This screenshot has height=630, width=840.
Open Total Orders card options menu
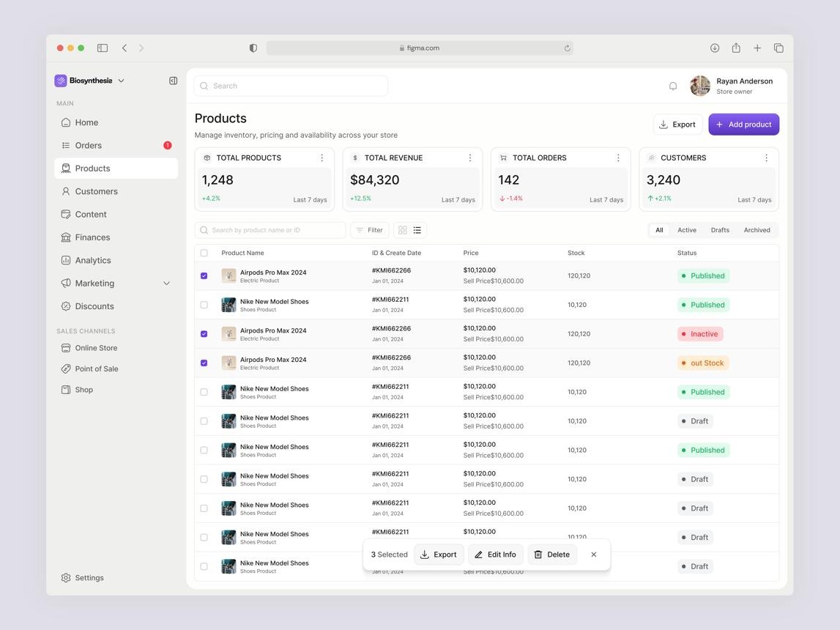click(x=618, y=157)
